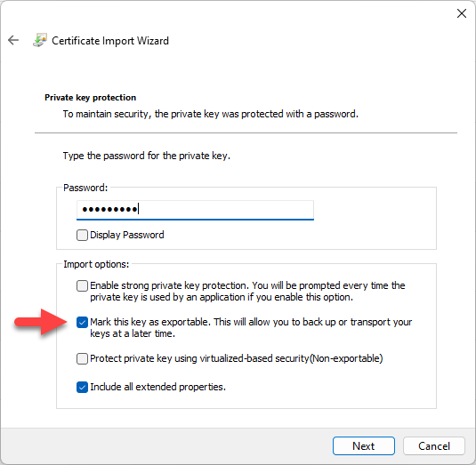Screen dimensions: 476x465
Task: Close the wizard with the X icon
Action: (462, 13)
